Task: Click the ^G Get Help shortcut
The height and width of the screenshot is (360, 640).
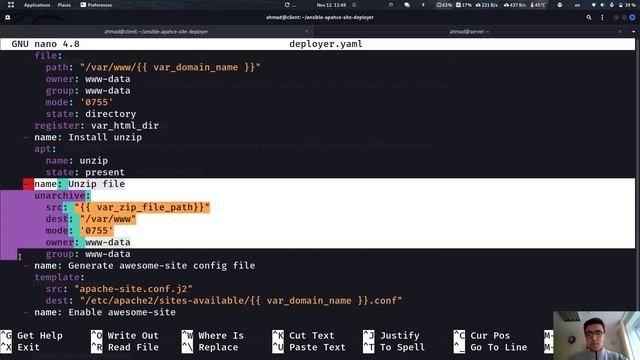Action: tap(32, 336)
